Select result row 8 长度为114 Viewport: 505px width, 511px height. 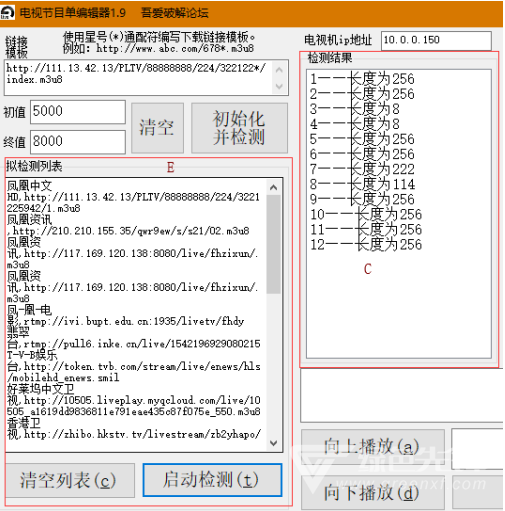pyautogui.click(x=362, y=184)
